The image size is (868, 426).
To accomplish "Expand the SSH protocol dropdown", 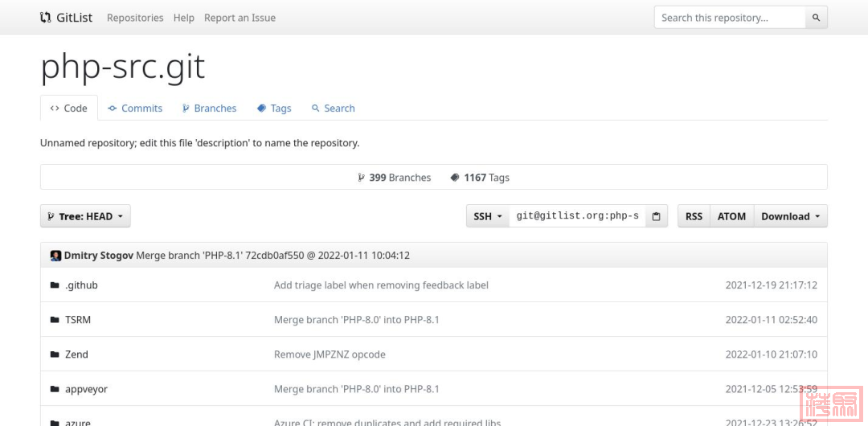I will tap(487, 216).
